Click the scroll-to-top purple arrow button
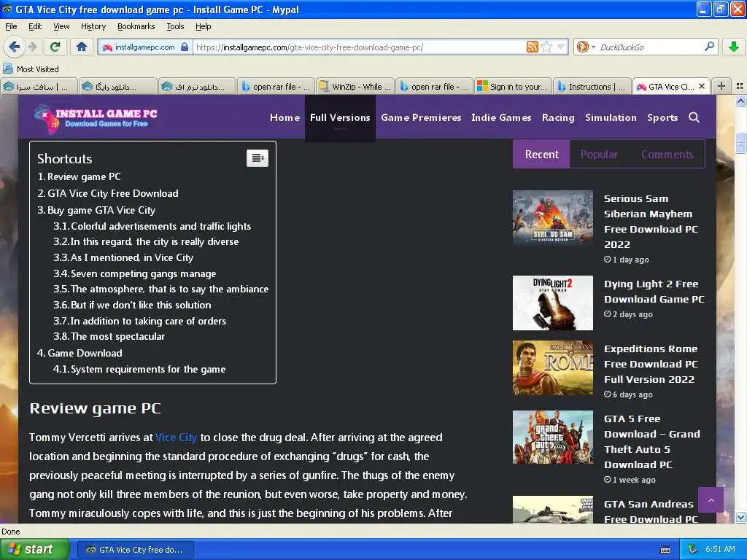The image size is (747, 560). pos(711,500)
